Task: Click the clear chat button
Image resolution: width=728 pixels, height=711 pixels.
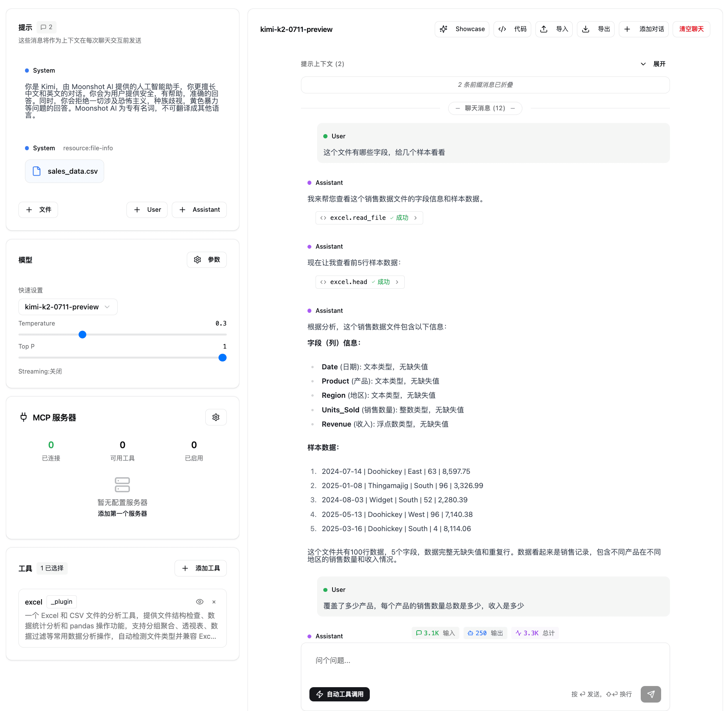Action: tap(691, 29)
